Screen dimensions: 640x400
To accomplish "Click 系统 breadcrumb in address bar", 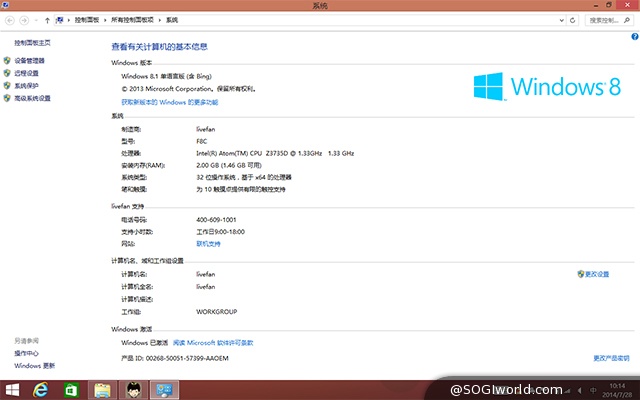I will coord(172,20).
